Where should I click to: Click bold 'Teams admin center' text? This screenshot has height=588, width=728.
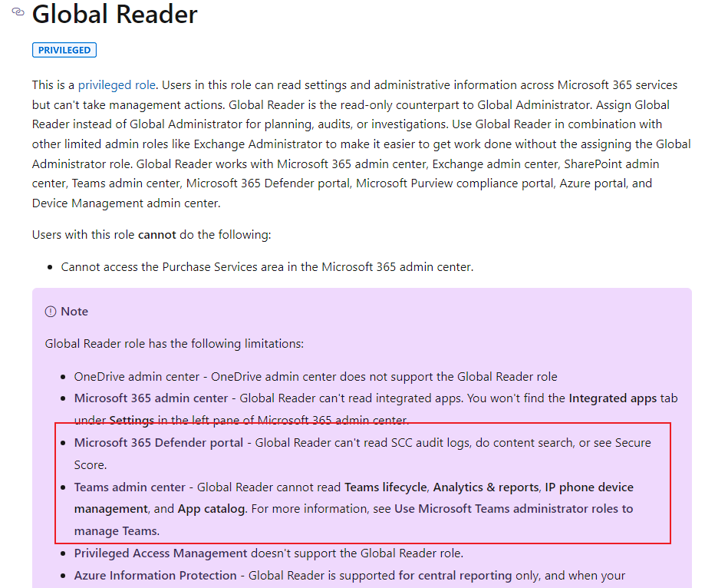point(130,487)
